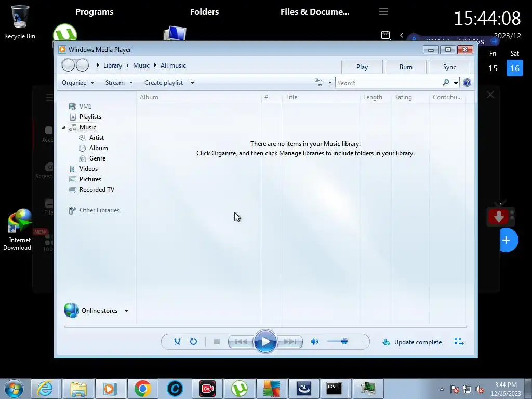Image resolution: width=532 pixels, height=399 pixels.
Task: Select Genre under Music
Action: (x=97, y=158)
